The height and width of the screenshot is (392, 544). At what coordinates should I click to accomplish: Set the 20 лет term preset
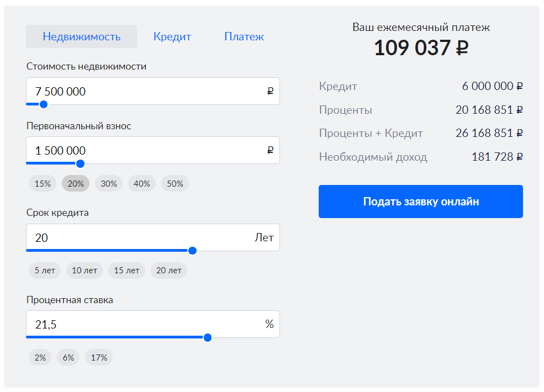tap(169, 271)
